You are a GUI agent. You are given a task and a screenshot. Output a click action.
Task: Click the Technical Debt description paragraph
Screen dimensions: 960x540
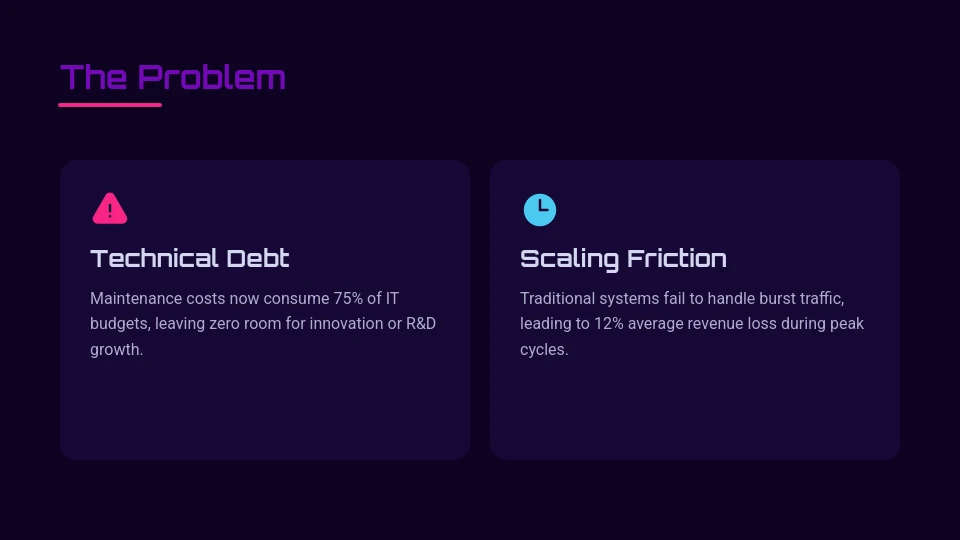tap(263, 324)
